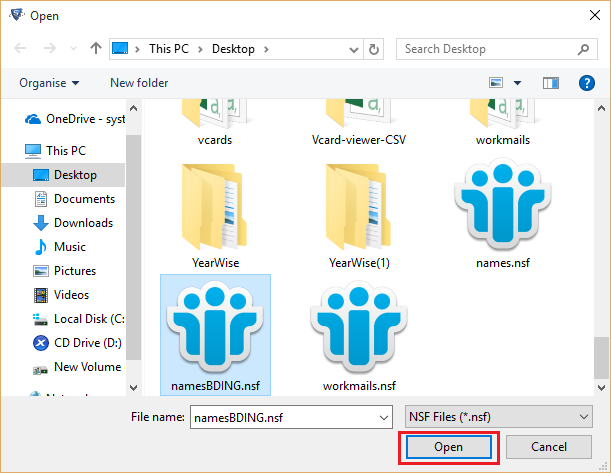Select This PC in the navigation pane
Image resolution: width=611 pixels, height=473 pixels.
(x=55, y=151)
